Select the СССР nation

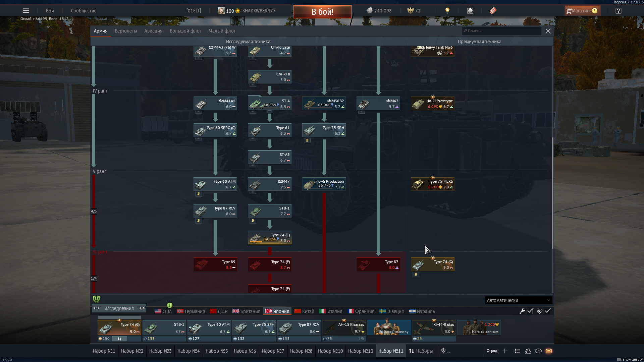(219, 311)
